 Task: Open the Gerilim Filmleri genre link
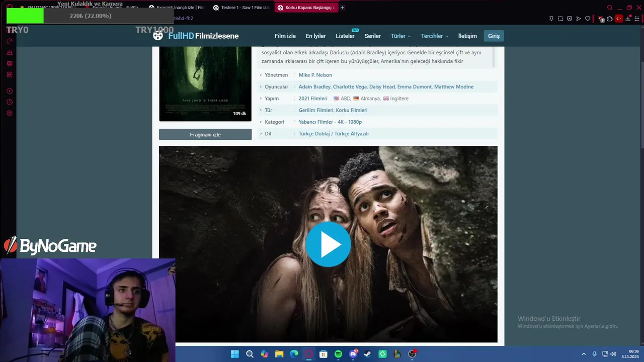pyautogui.click(x=315, y=110)
